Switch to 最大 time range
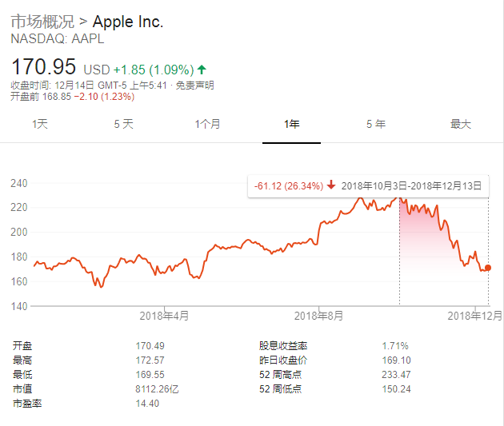Viewport: 504px width, 426px height. click(x=460, y=124)
